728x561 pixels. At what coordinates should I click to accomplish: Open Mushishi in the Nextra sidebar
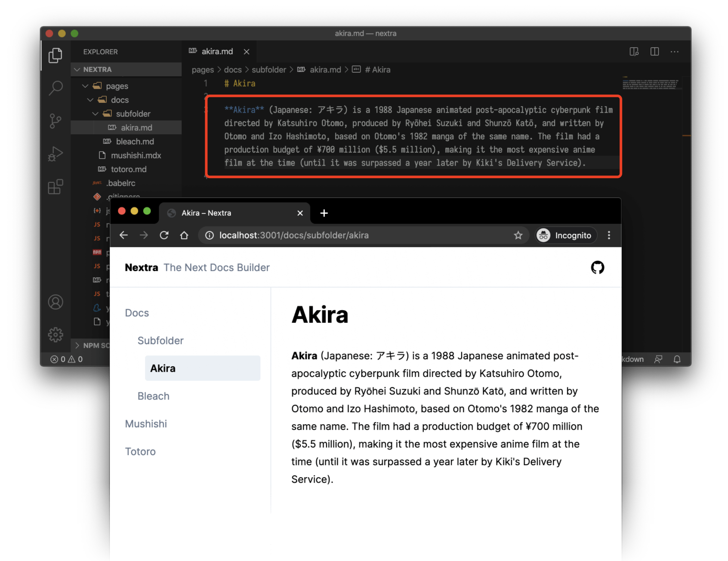[x=146, y=424]
